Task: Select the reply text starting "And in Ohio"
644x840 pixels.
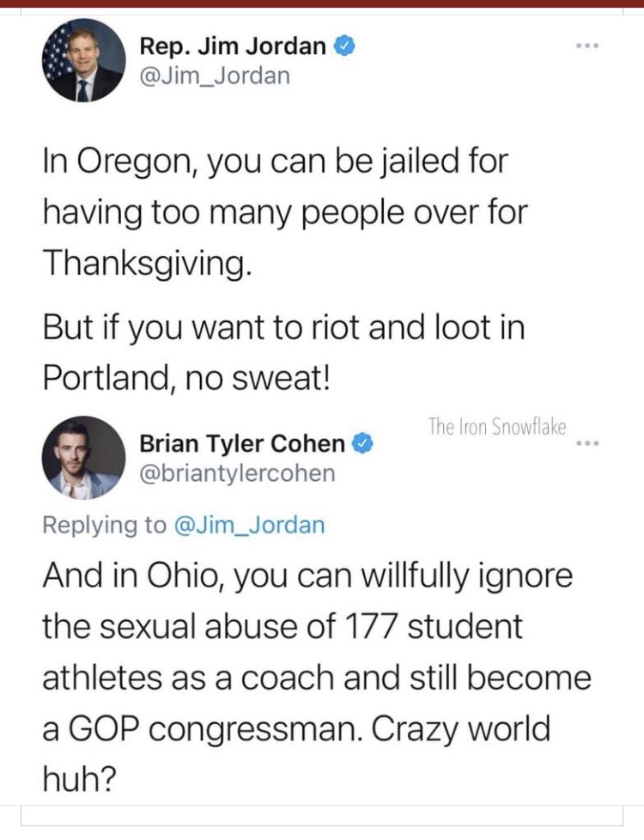Action: coord(317,679)
